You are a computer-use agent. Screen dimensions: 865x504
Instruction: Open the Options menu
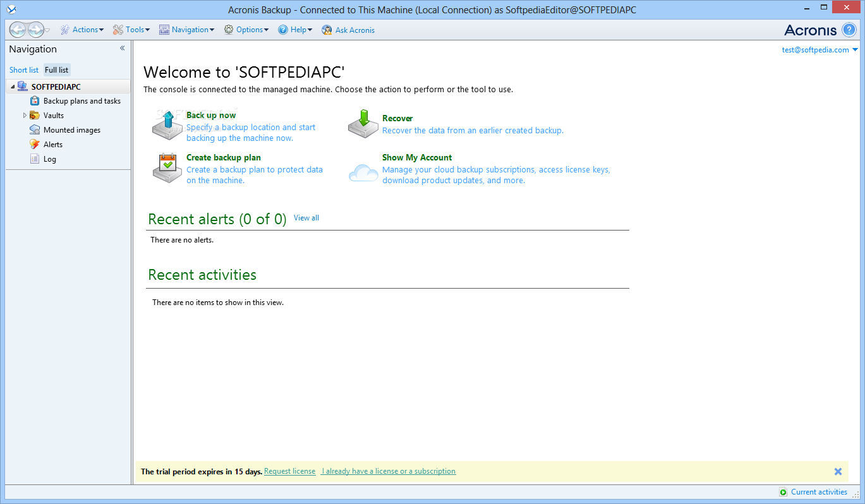246,30
